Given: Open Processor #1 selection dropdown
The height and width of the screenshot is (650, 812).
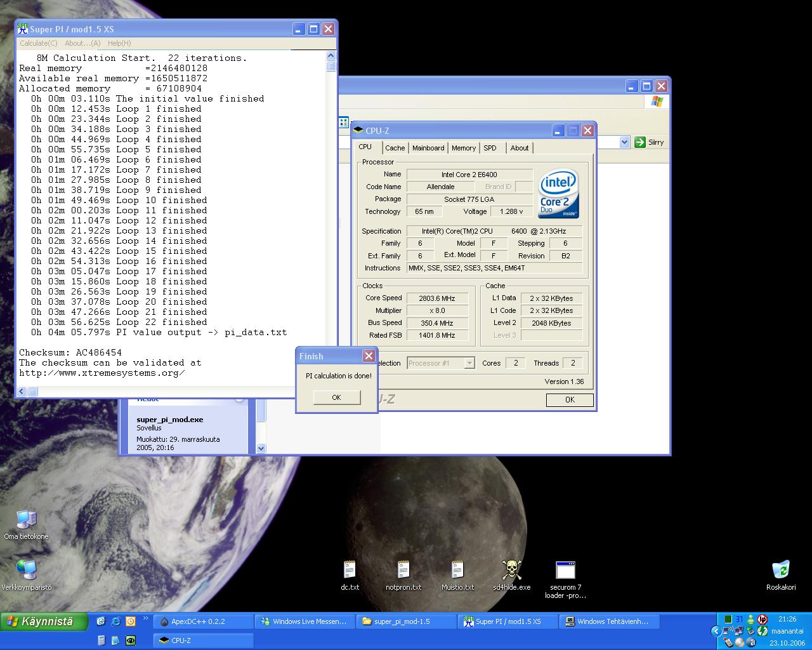Looking at the screenshot, I should click(x=469, y=363).
